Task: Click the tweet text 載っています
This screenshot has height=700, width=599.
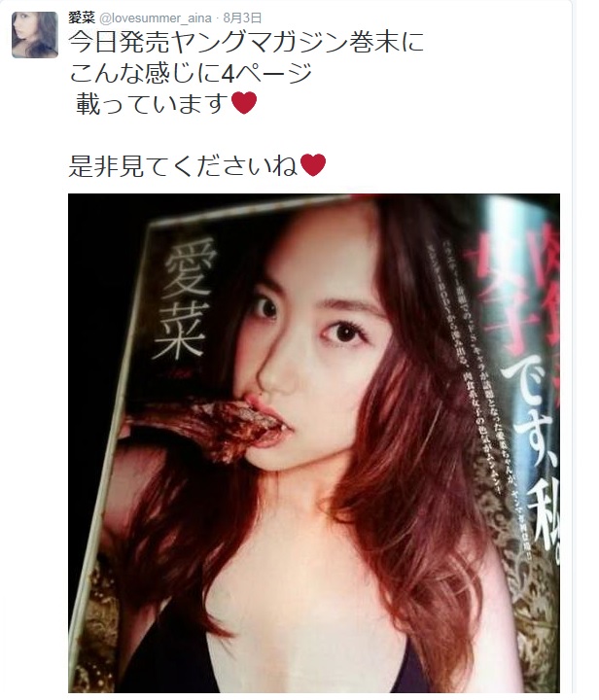Action: coord(153,104)
